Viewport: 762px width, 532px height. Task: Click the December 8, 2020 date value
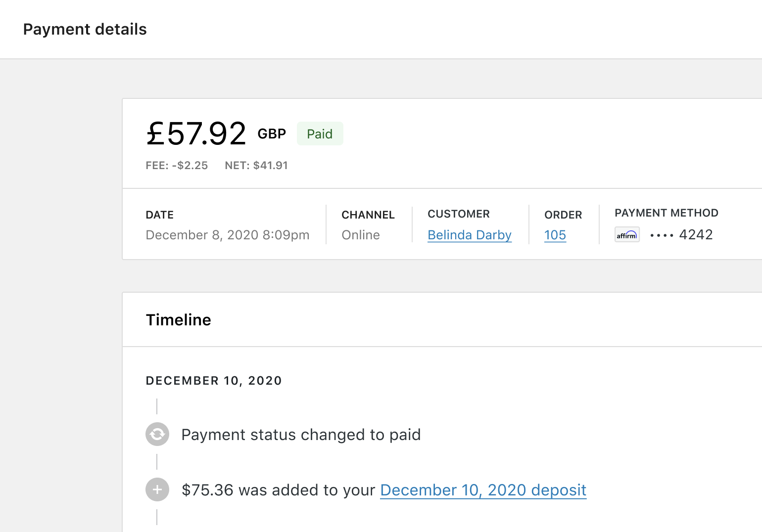tap(228, 235)
